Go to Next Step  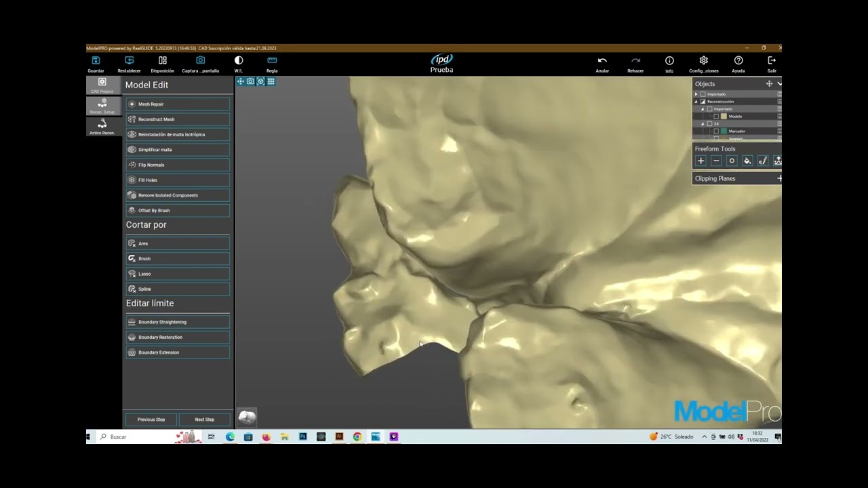[204, 420]
